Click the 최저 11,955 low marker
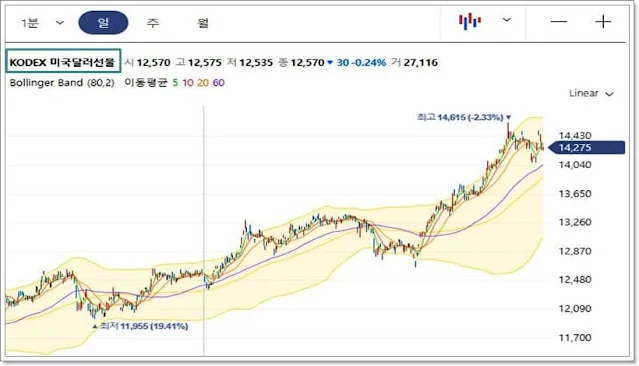 point(140,326)
